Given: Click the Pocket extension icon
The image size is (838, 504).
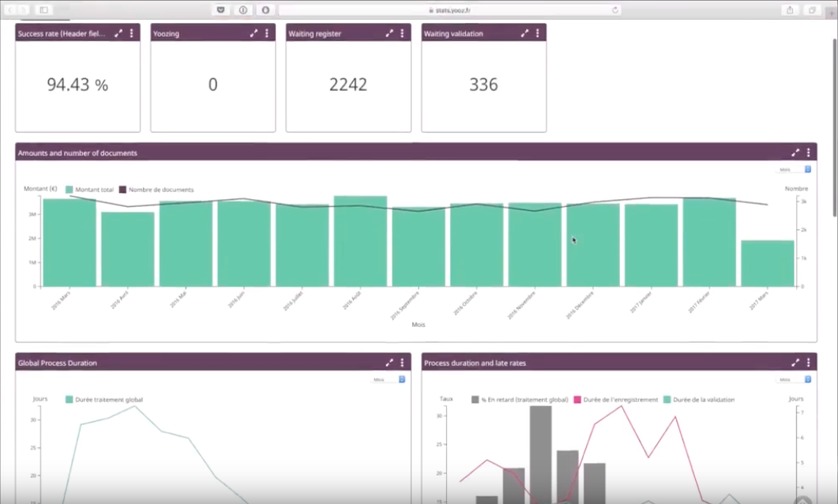Looking at the screenshot, I should [220, 10].
